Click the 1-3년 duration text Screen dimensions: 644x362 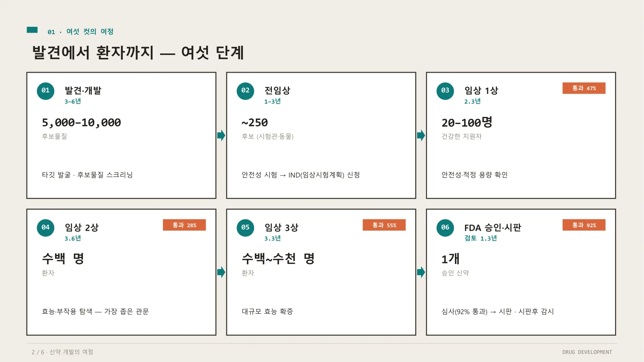273,101
